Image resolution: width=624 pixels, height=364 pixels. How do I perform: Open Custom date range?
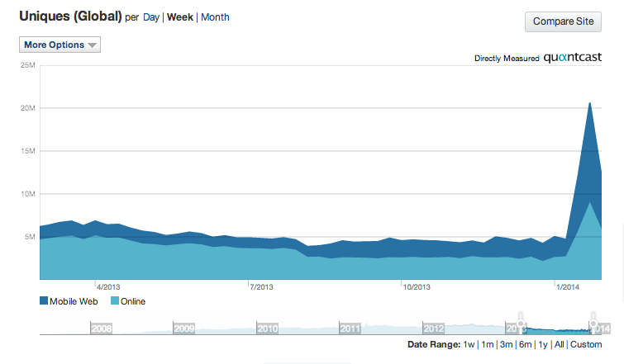point(586,344)
